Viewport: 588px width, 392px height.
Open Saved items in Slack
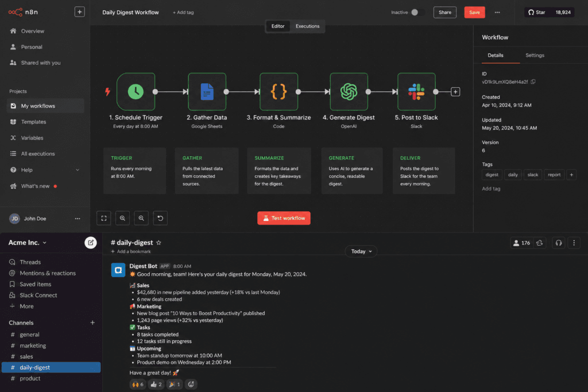(35, 284)
